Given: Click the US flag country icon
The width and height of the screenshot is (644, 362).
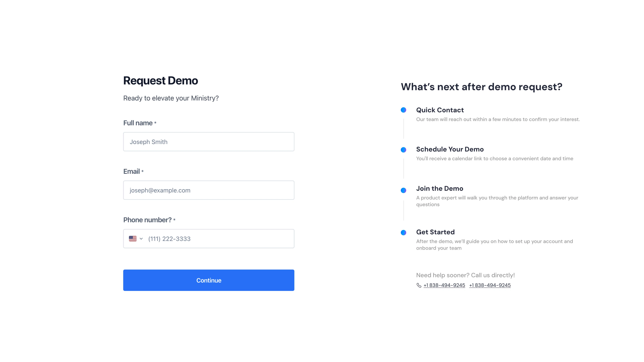Looking at the screenshot, I should [132, 239].
